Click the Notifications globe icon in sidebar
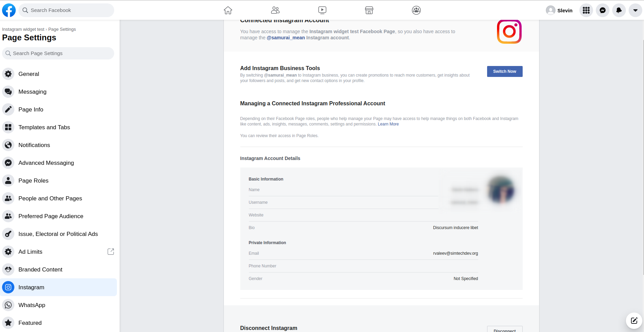Viewport: 644px width, 332px height. point(8,145)
